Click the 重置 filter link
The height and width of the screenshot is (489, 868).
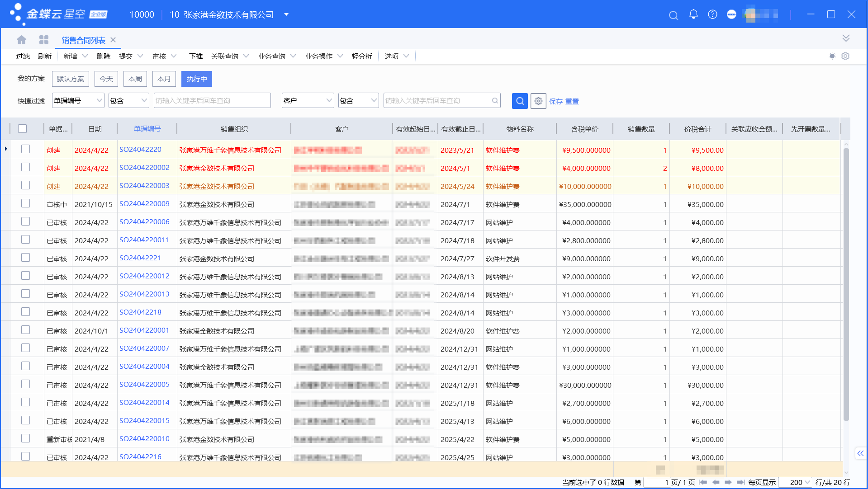[x=572, y=101]
